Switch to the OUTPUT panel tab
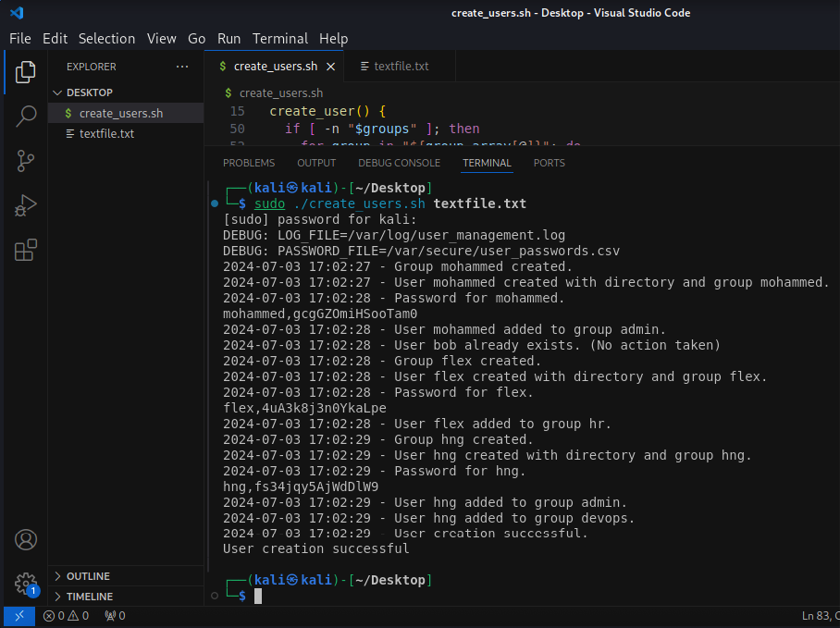 tap(316, 163)
